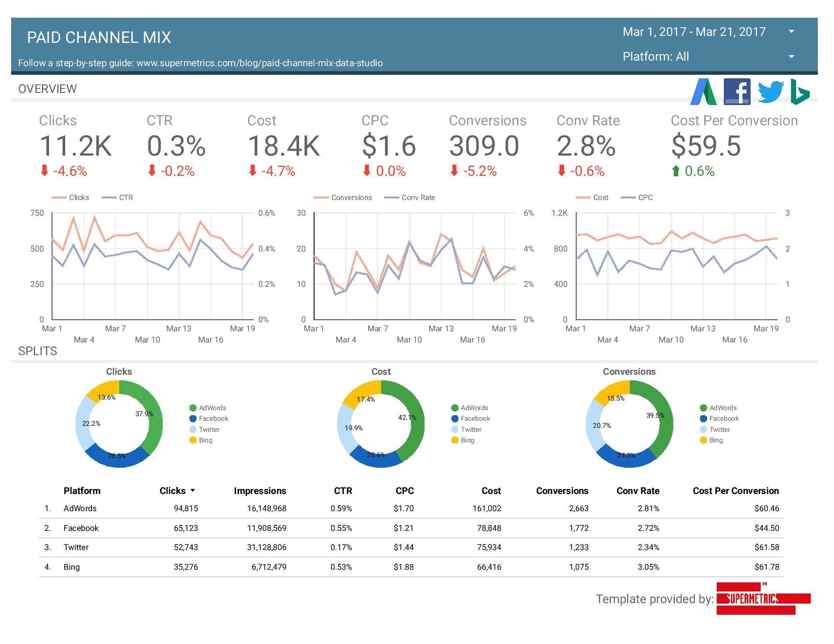Screen dimensions: 834x644
Task: Click the AdWords icon in the header
Action: coord(704,92)
